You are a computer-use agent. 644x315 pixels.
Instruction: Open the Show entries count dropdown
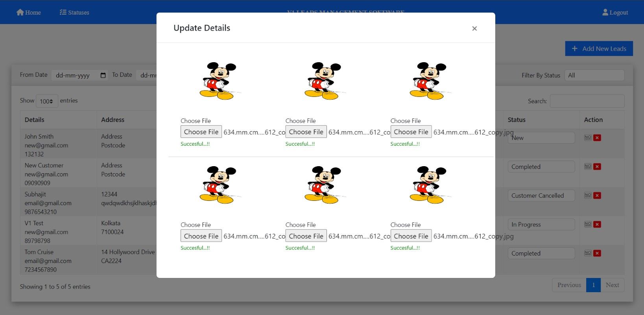pyautogui.click(x=47, y=101)
